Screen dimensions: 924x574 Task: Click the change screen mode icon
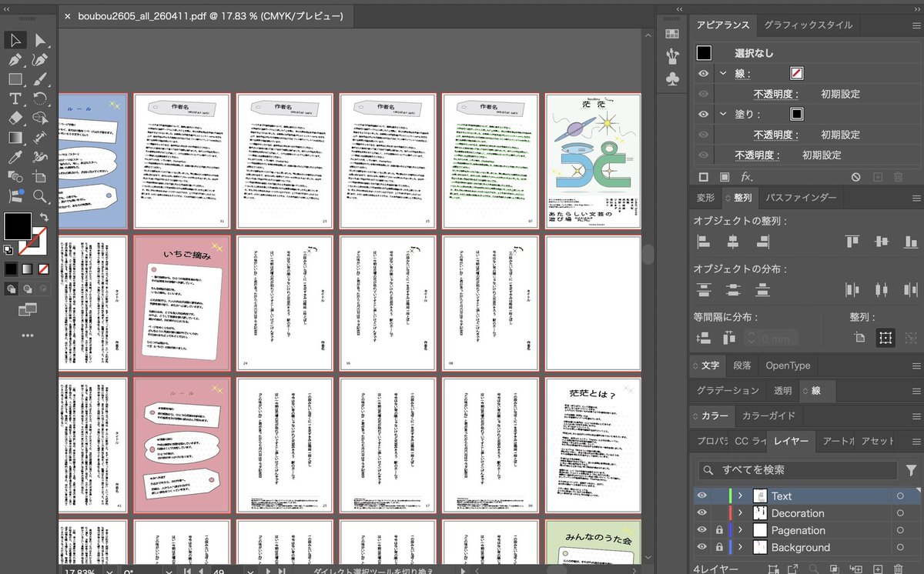coord(28,309)
